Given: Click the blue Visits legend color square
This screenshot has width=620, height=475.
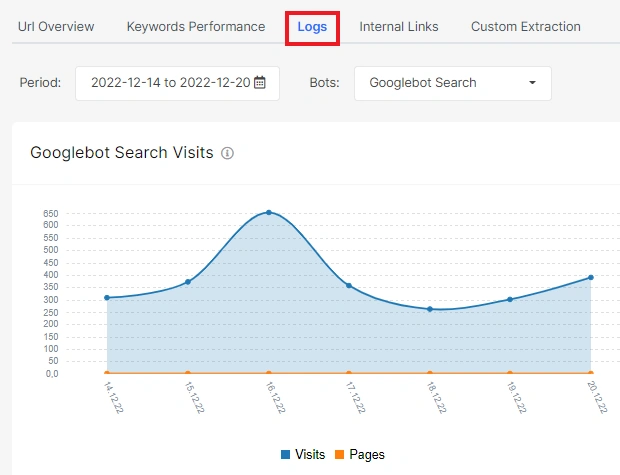Looking at the screenshot, I should 285,454.
